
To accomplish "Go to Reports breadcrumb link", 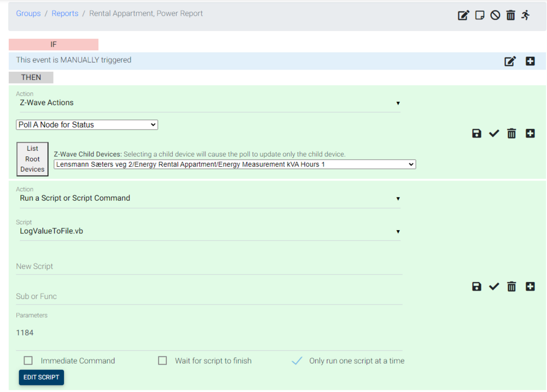I will (x=65, y=13).
